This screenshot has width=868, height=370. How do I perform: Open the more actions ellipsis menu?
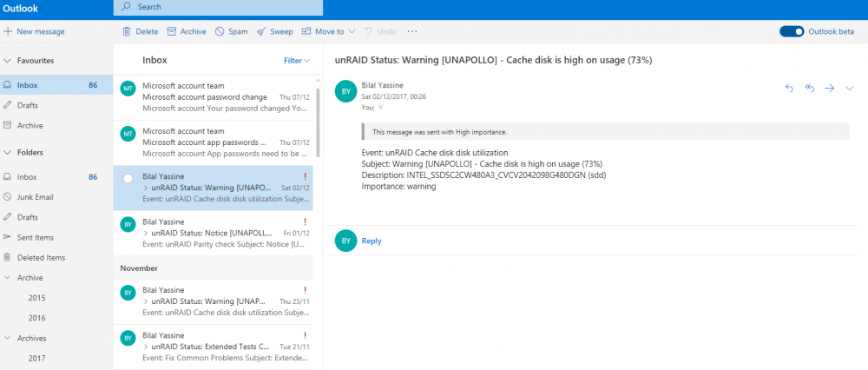(411, 31)
